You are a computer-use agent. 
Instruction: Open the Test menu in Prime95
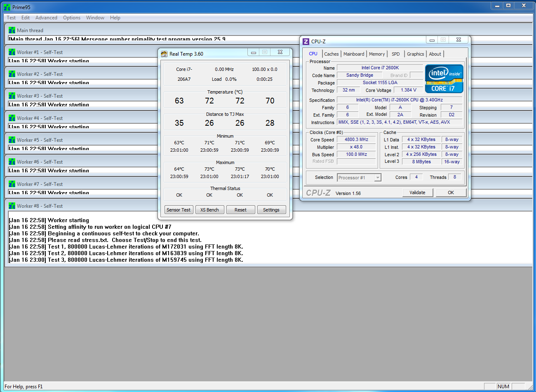pos(11,18)
